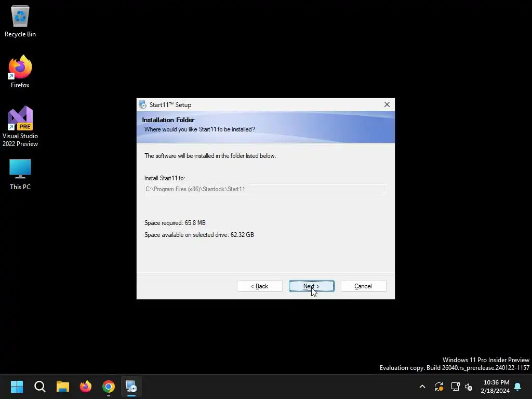Click 'Space available on selected drive: 62.32 GB'
532x399 pixels.
point(199,235)
